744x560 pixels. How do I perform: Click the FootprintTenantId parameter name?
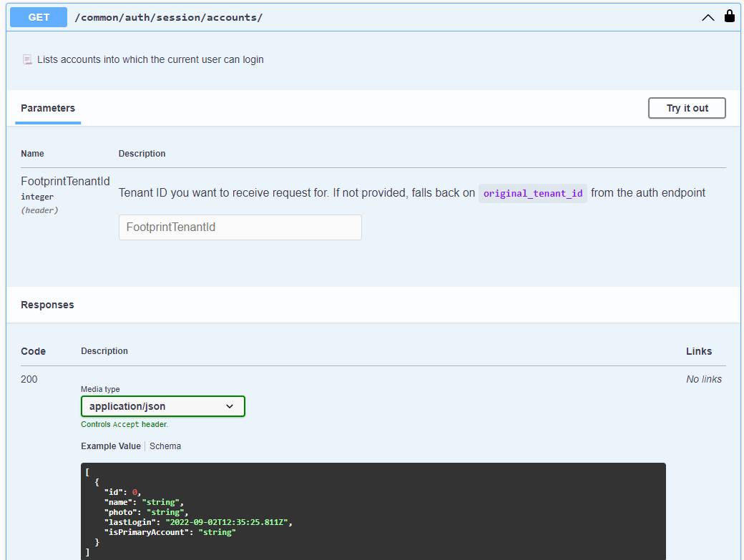click(66, 181)
